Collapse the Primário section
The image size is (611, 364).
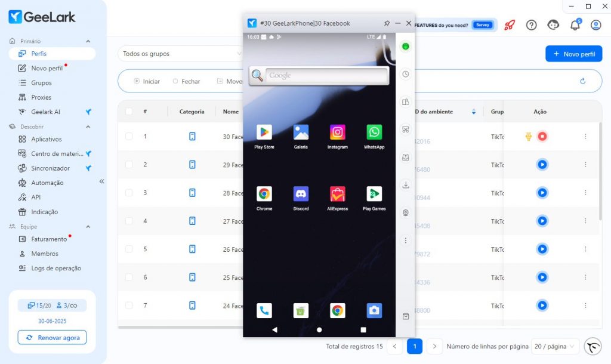coord(88,41)
